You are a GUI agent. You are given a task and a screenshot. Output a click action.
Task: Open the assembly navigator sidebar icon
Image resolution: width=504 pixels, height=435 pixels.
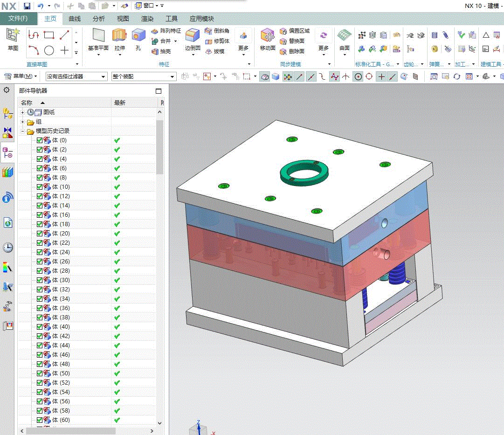[x=8, y=113]
